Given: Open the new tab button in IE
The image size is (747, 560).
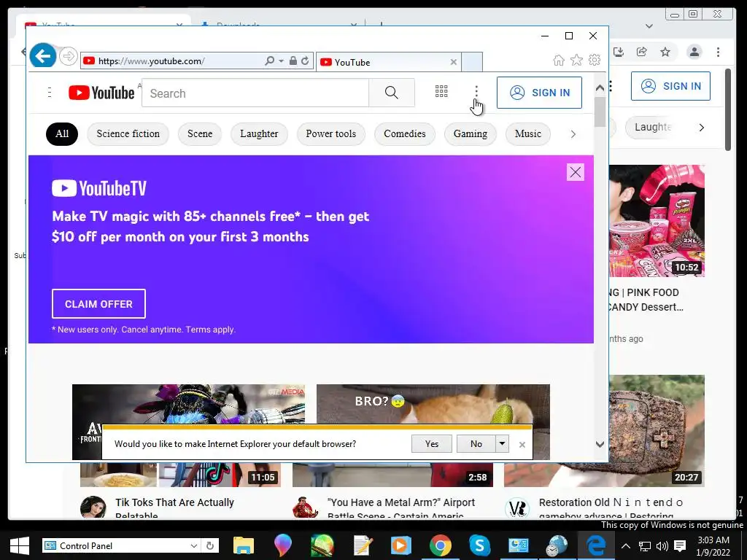Looking at the screenshot, I should pyautogui.click(x=472, y=62).
